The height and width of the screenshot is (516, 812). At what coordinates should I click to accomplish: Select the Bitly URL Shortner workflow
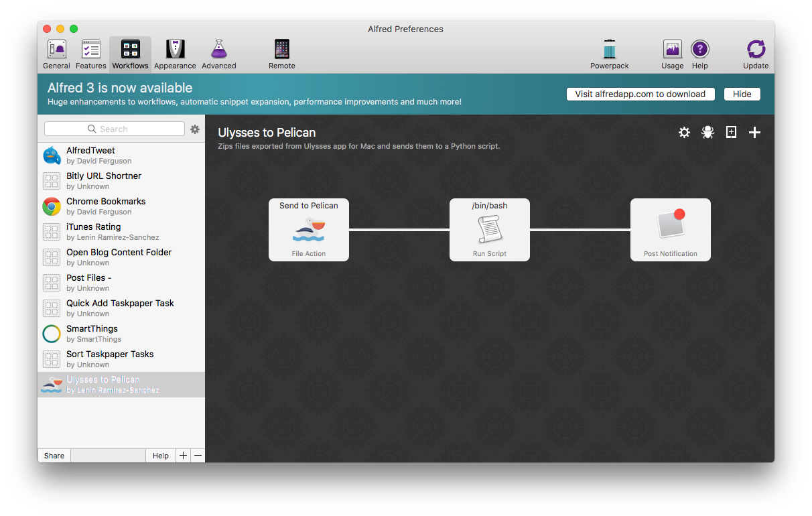pyautogui.click(x=121, y=181)
